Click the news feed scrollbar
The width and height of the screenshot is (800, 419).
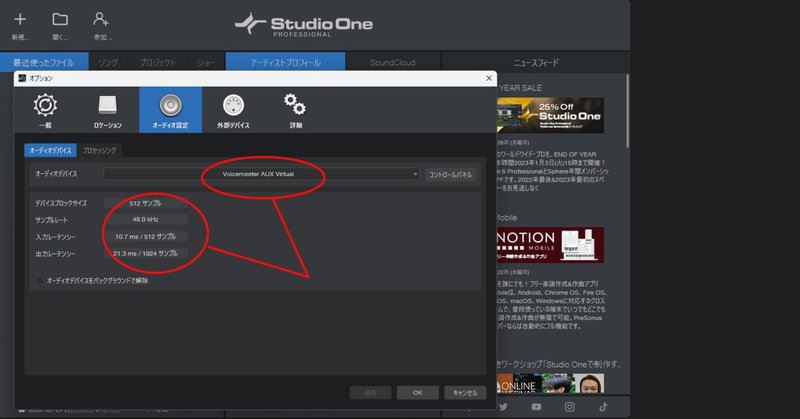(x=627, y=111)
